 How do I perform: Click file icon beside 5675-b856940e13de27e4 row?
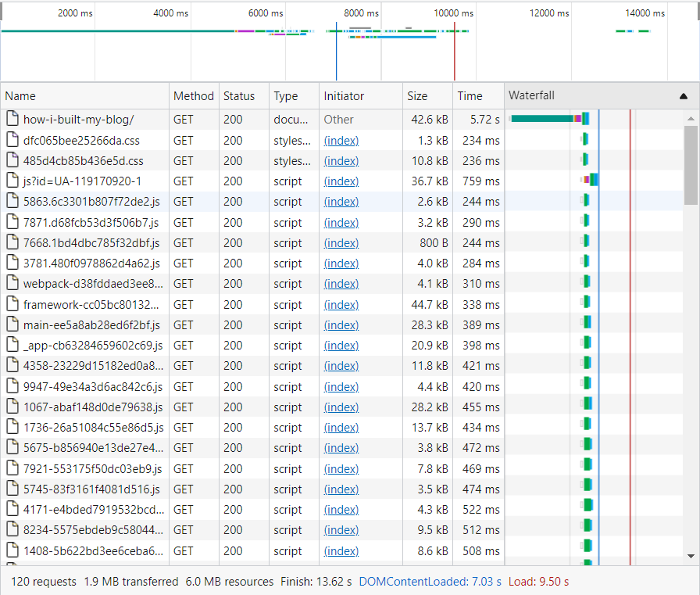click(12, 447)
